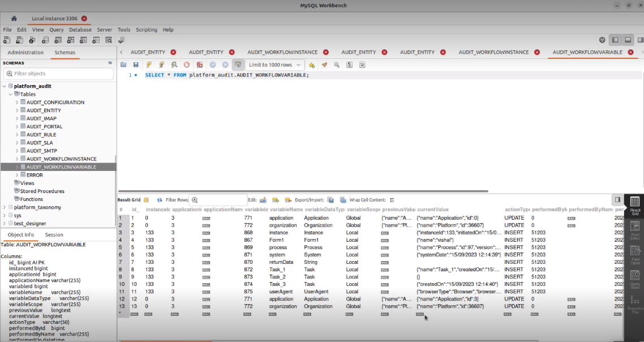This screenshot has height=342, width=644.
Task: Open the Query Stats side panel
Action: (x=635, y=280)
